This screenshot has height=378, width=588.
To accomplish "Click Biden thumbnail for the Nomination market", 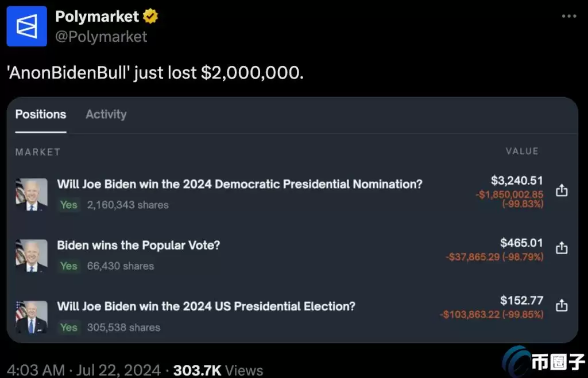I will (x=32, y=194).
